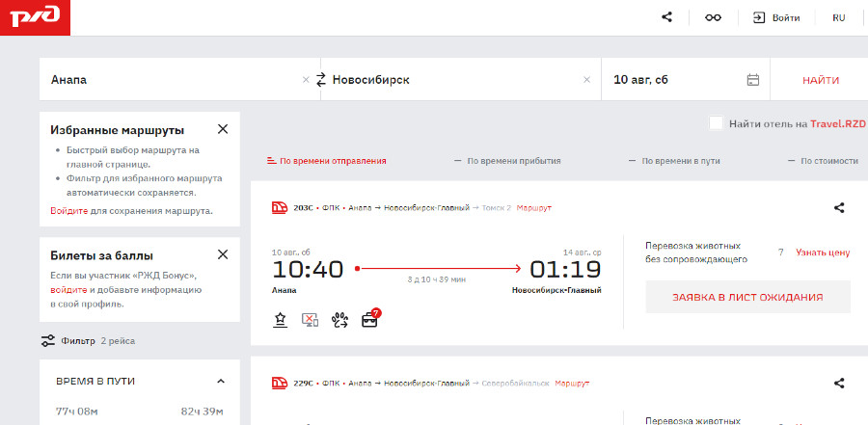Open Узнать цену link

822,252
